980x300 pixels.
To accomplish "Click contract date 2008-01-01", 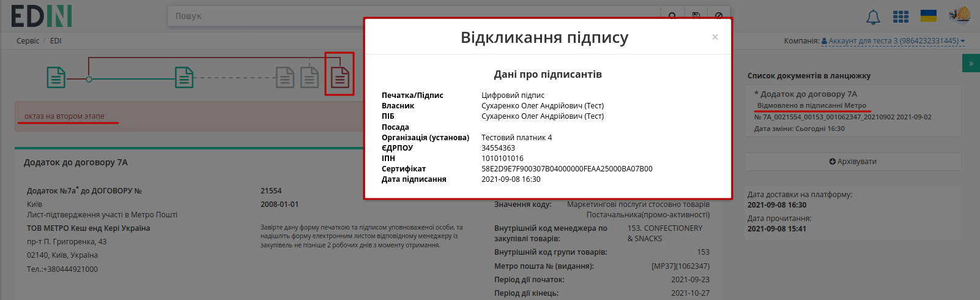I will point(280,204).
